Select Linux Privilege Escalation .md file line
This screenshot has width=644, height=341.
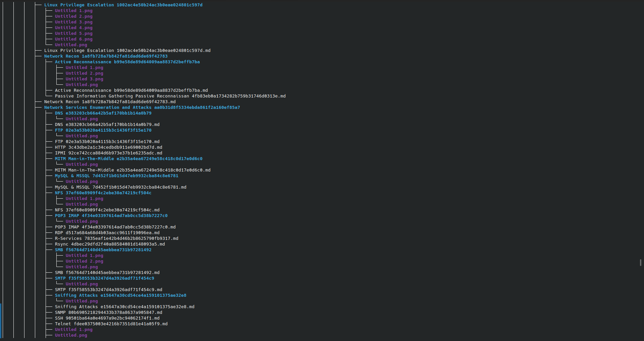coord(127,51)
